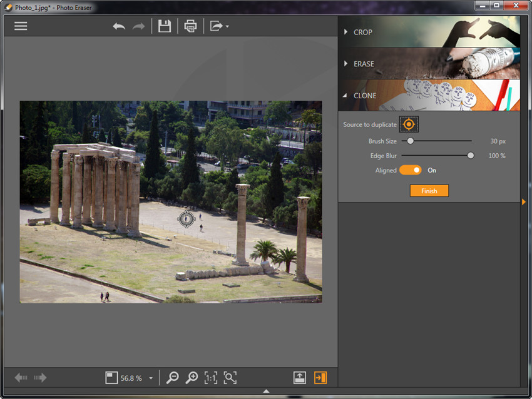Zoom in on the image
The width and height of the screenshot is (532, 399).
pyautogui.click(x=192, y=378)
